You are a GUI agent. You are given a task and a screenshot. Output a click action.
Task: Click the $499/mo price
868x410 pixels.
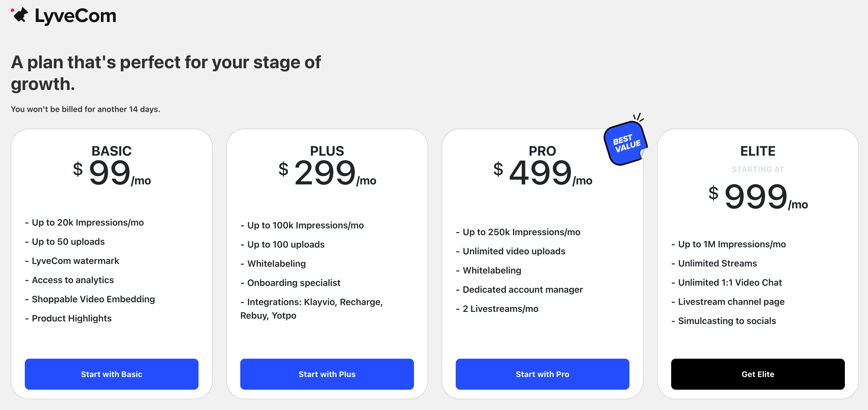tap(542, 173)
